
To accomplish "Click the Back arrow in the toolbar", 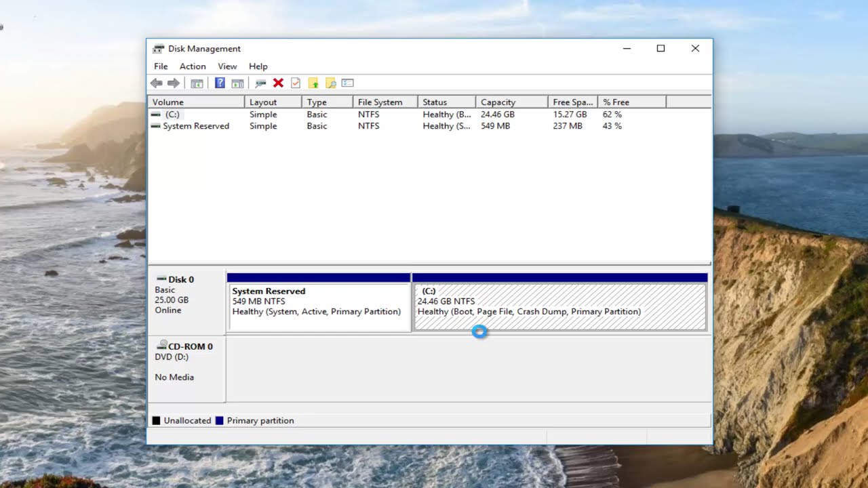I will click(x=156, y=83).
